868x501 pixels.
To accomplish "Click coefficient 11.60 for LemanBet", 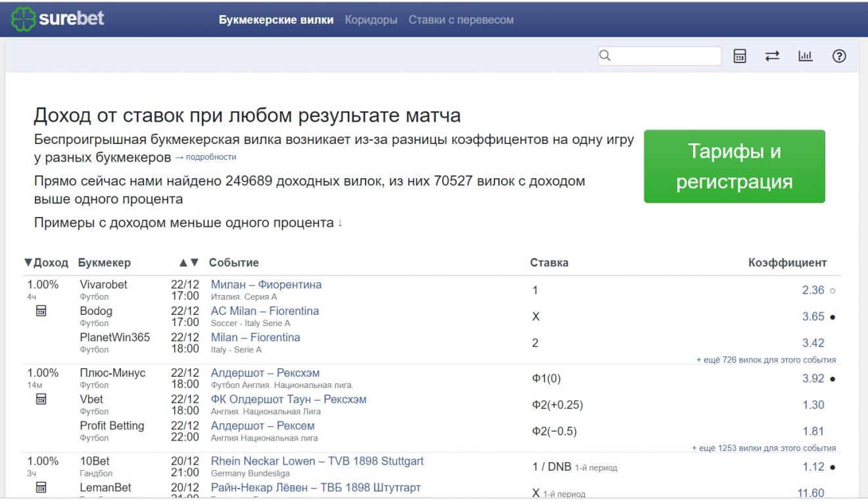I will click(811, 492).
